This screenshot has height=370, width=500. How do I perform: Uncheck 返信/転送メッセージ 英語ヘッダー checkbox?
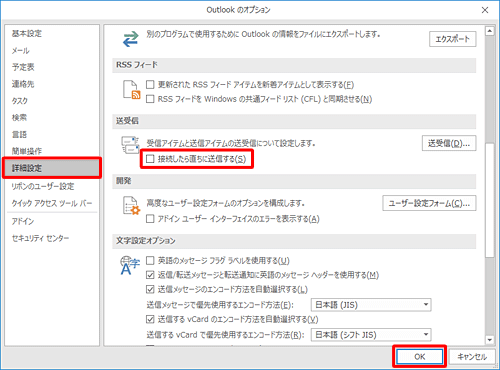pyautogui.click(x=150, y=275)
